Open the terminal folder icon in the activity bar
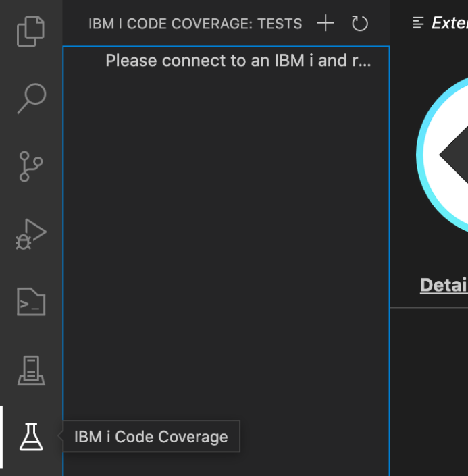The image size is (468, 476). click(31, 302)
